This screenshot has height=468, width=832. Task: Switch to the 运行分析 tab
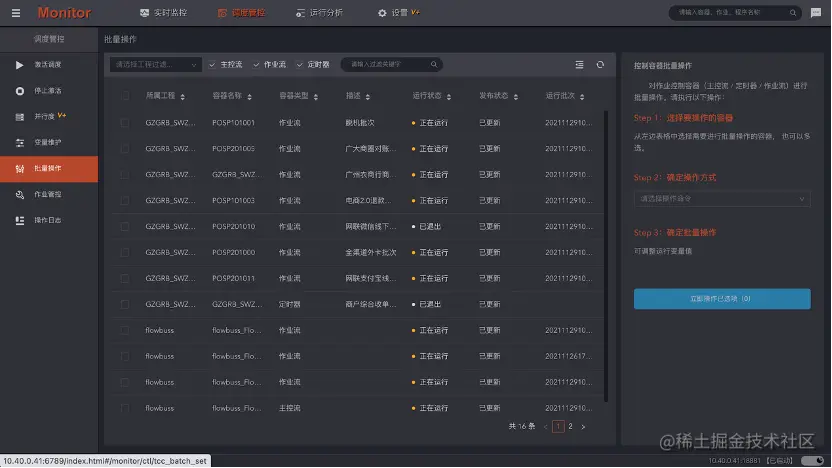(319, 13)
